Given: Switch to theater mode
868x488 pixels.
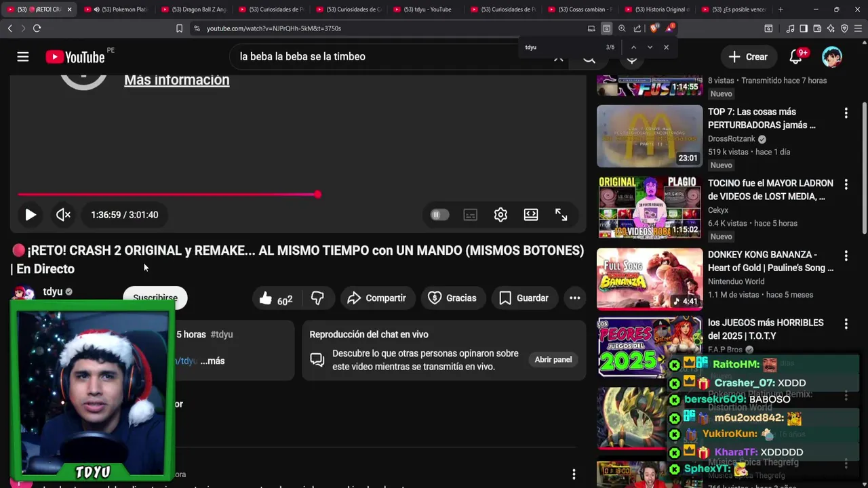Looking at the screenshot, I should coord(531,215).
